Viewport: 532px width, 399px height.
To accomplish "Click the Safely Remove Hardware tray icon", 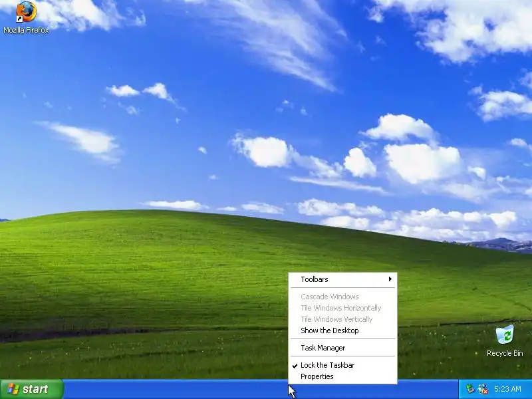I will point(470,388).
